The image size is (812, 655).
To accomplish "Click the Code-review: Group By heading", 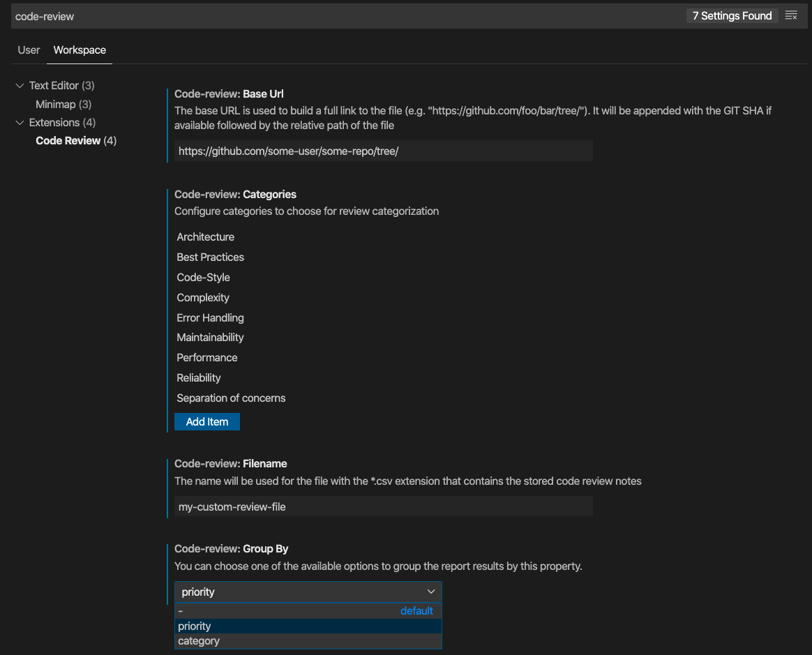I will (x=231, y=548).
